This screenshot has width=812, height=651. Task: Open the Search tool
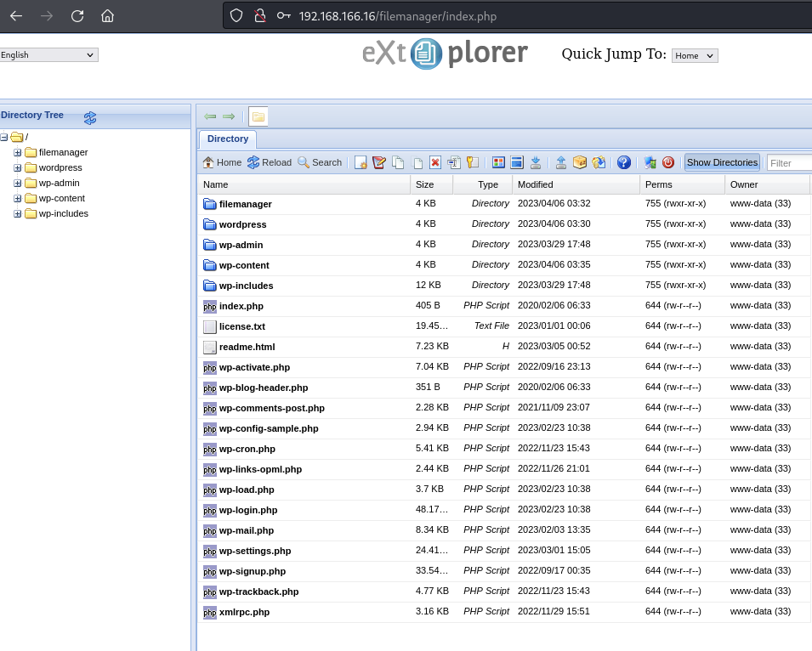[x=320, y=162]
